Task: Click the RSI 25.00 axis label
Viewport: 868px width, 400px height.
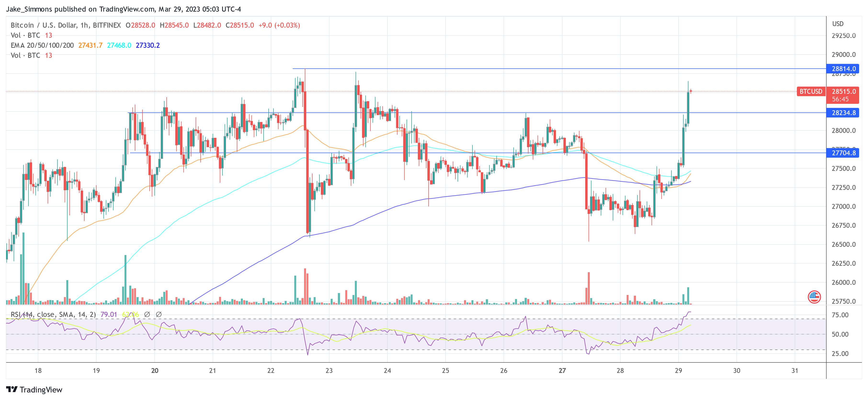Action: point(840,354)
